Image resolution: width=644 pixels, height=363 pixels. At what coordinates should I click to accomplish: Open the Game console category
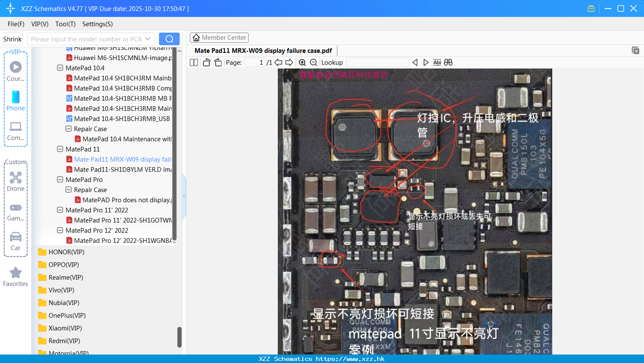pos(16,212)
